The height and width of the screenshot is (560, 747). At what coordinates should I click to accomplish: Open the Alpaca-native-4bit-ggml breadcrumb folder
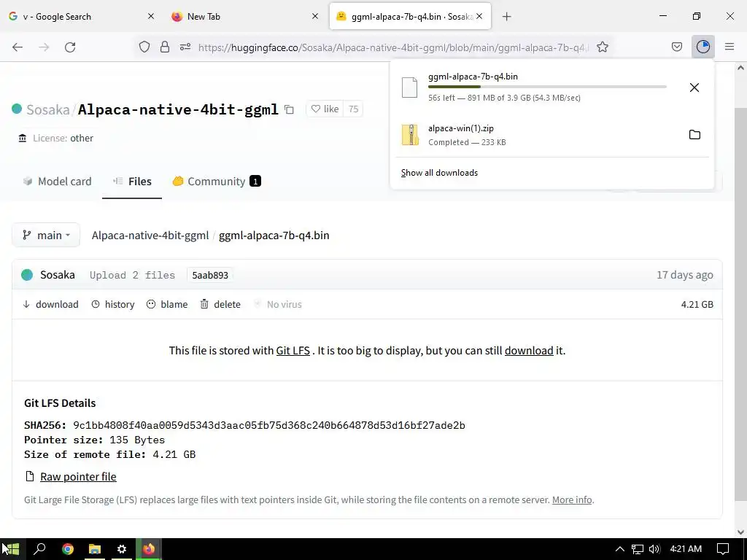150,236
